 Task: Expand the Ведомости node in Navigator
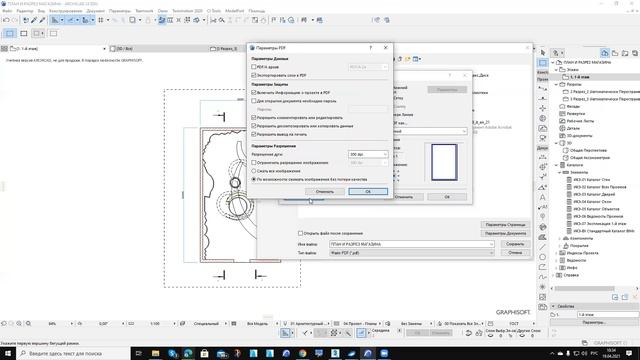point(556,260)
